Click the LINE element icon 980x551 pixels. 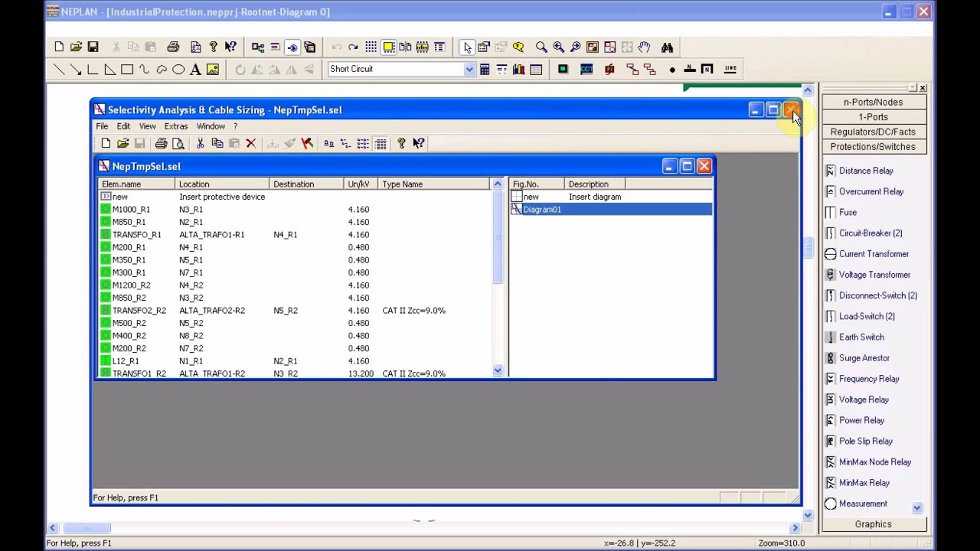730,70
